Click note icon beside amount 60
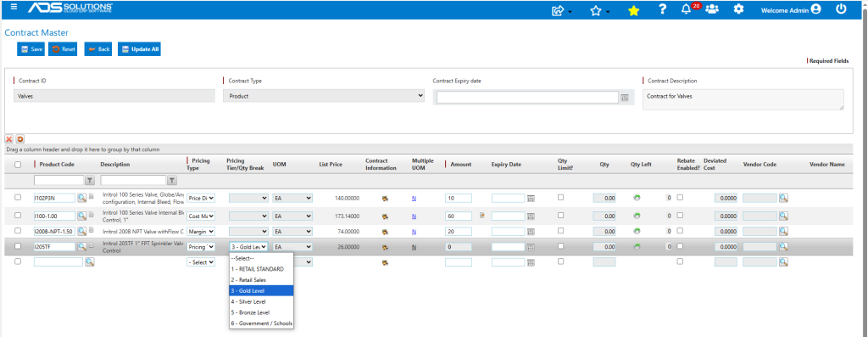The width and height of the screenshot is (868, 337). 481,215
